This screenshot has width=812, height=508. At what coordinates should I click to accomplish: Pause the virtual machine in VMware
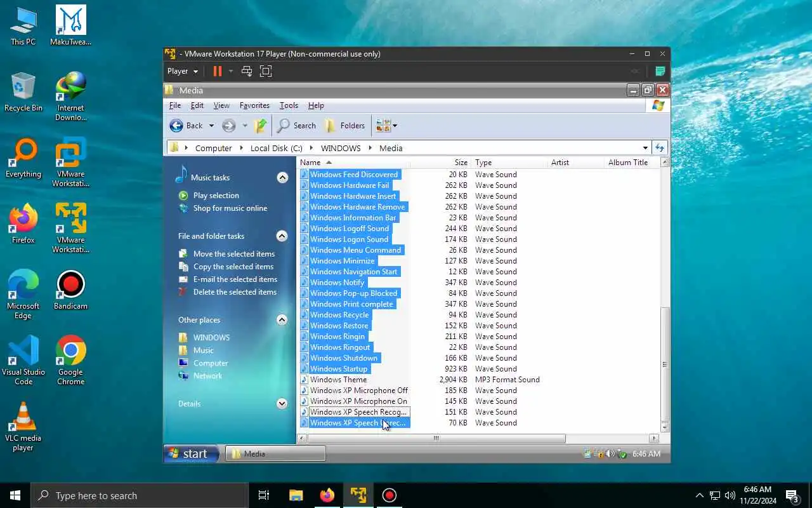coord(217,71)
